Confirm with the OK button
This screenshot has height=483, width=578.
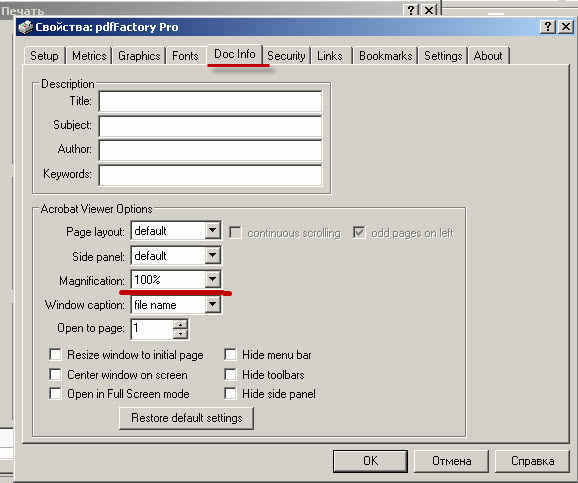click(370, 461)
